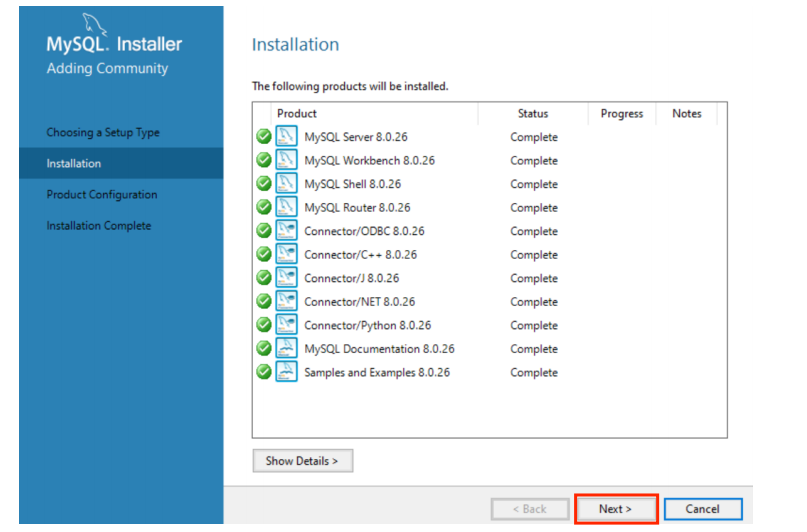The width and height of the screenshot is (807, 532).
Task: Select the Samples and Examples 8.0.26 name
Action: click(x=377, y=373)
